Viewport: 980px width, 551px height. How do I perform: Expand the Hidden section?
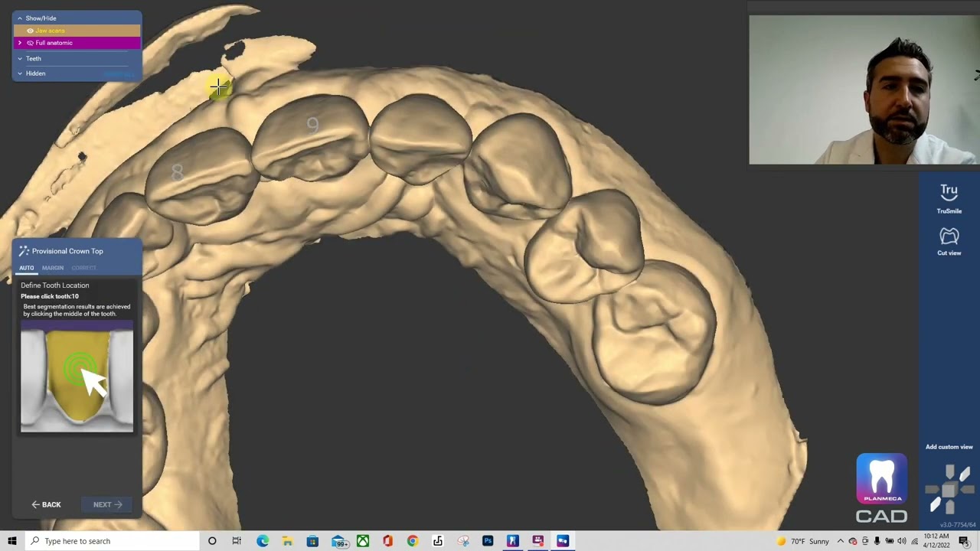[x=20, y=73]
